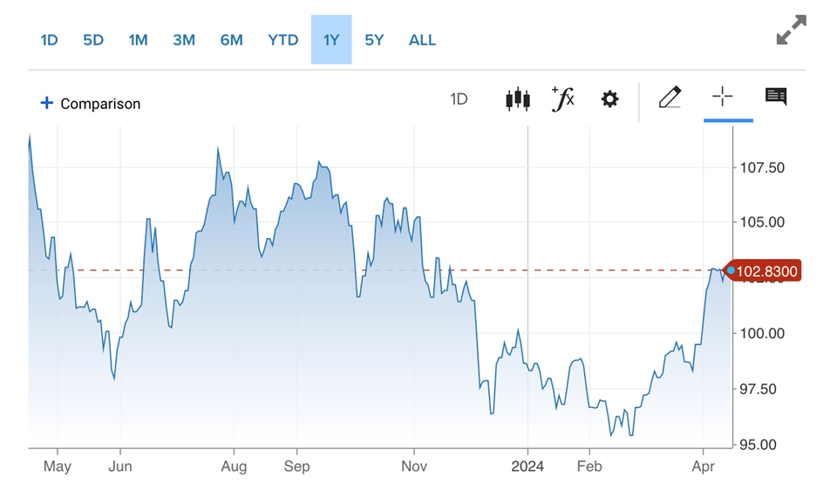Screen dimensions: 823x504
Task: Switch to the 3M range
Action: click(184, 40)
